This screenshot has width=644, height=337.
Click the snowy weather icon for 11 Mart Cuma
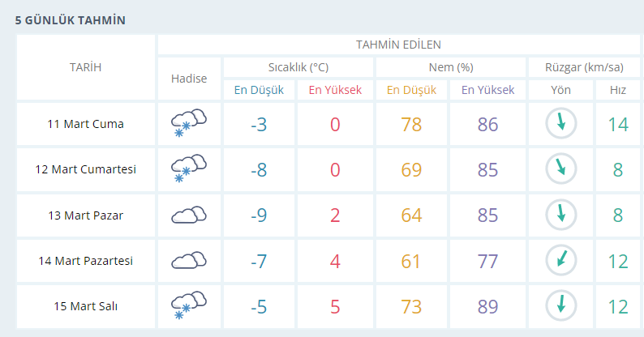[x=189, y=123]
